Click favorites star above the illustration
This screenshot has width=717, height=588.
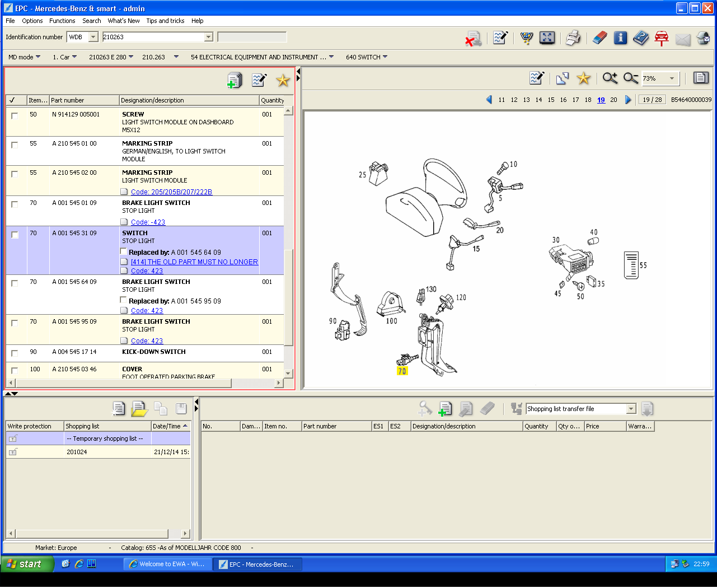[583, 78]
